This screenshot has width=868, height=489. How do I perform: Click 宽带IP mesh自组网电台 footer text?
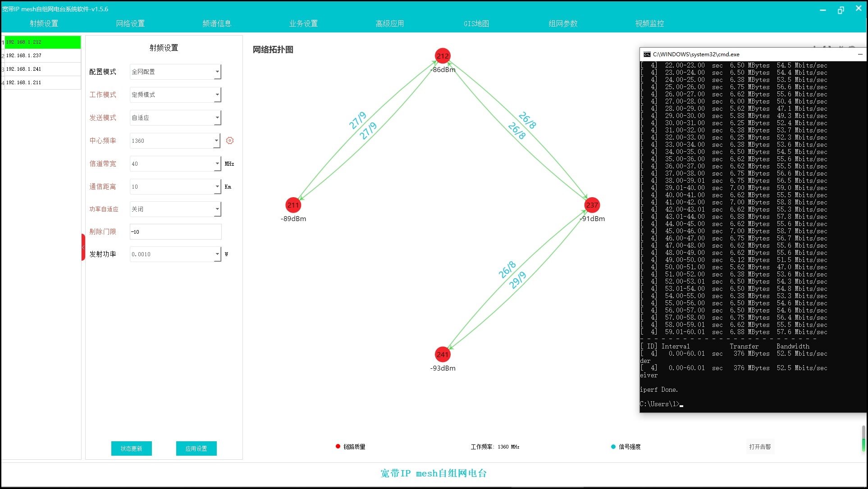pyautogui.click(x=434, y=473)
